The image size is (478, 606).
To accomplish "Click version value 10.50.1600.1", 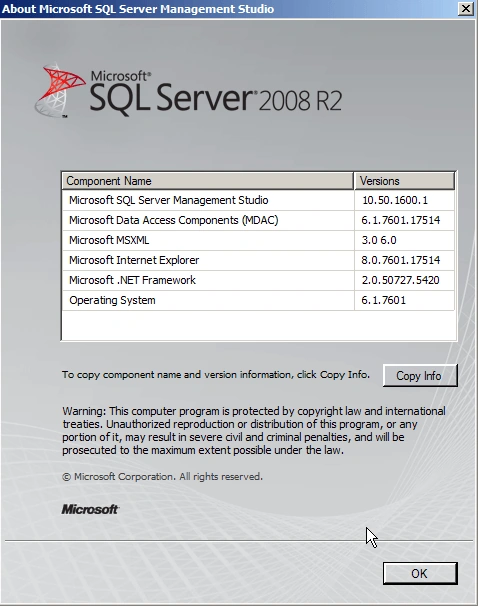I will pos(395,200).
